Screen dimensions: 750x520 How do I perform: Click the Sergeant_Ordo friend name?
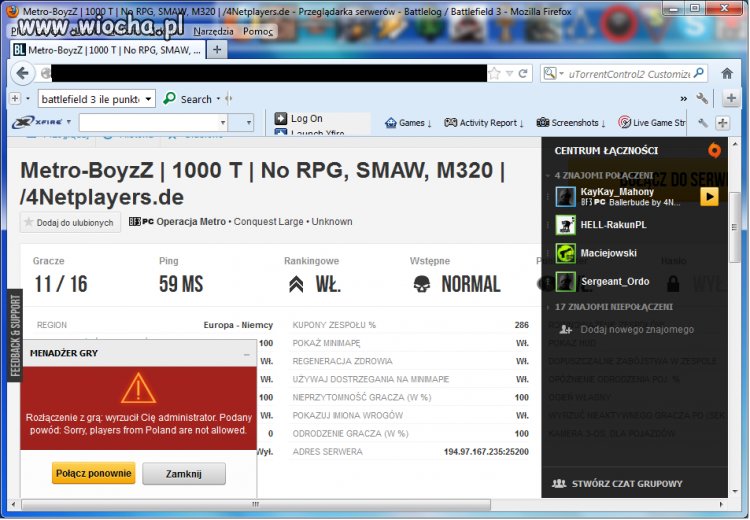615,281
